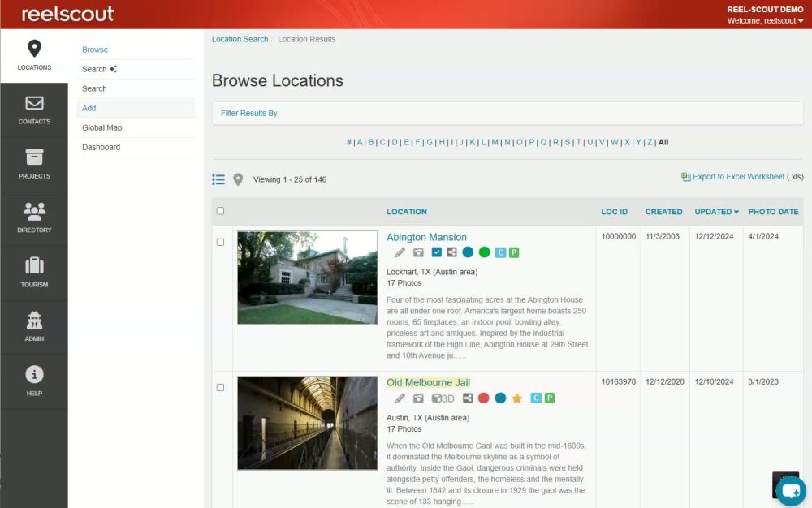Screen dimensions: 812x508
Task: Click share icon under Abington Mansion
Action: [x=451, y=252]
